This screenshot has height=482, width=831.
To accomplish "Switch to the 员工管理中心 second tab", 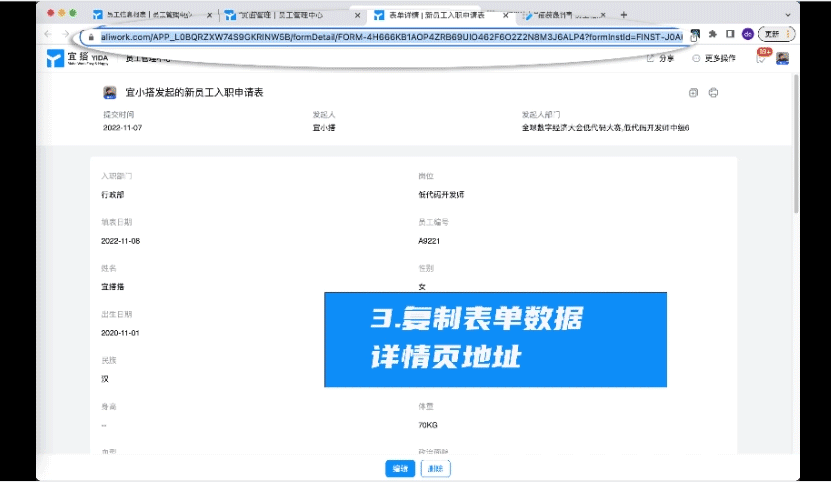I will (x=280, y=15).
